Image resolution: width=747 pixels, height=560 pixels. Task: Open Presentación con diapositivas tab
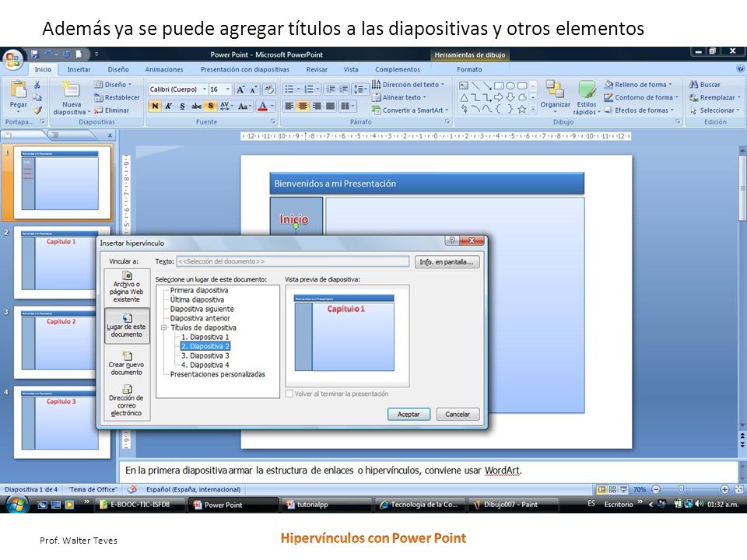(245, 69)
